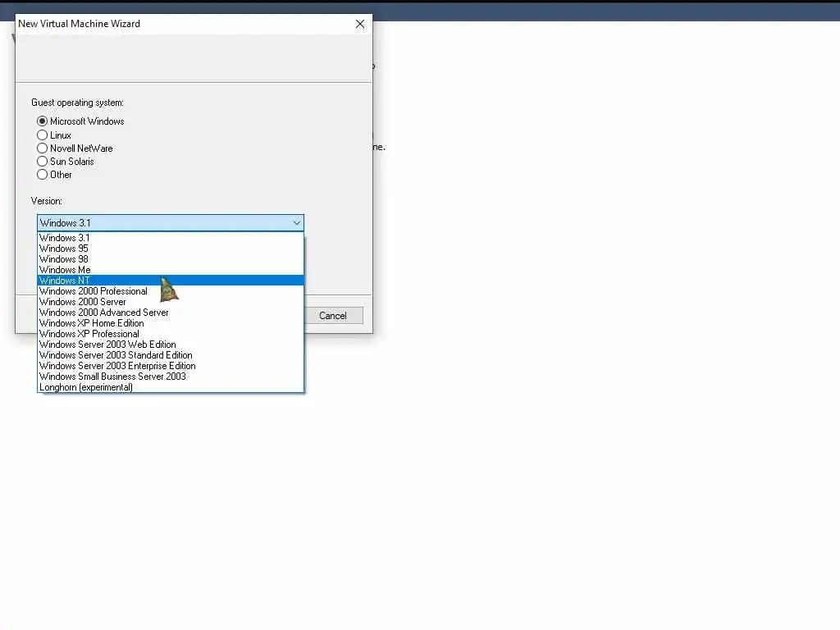840x630 pixels.
Task: Cancel the New Virtual Machine Wizard
Action: point(333,316)
